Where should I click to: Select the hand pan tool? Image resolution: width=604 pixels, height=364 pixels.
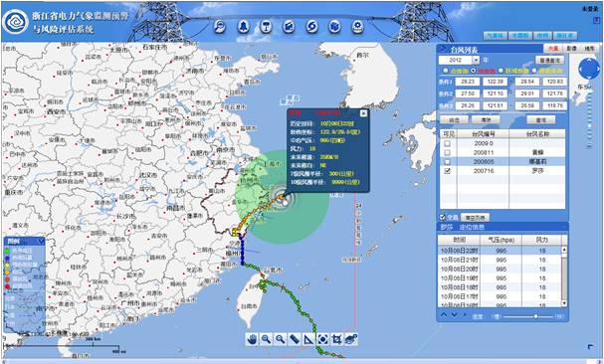[x=252, y=339]
